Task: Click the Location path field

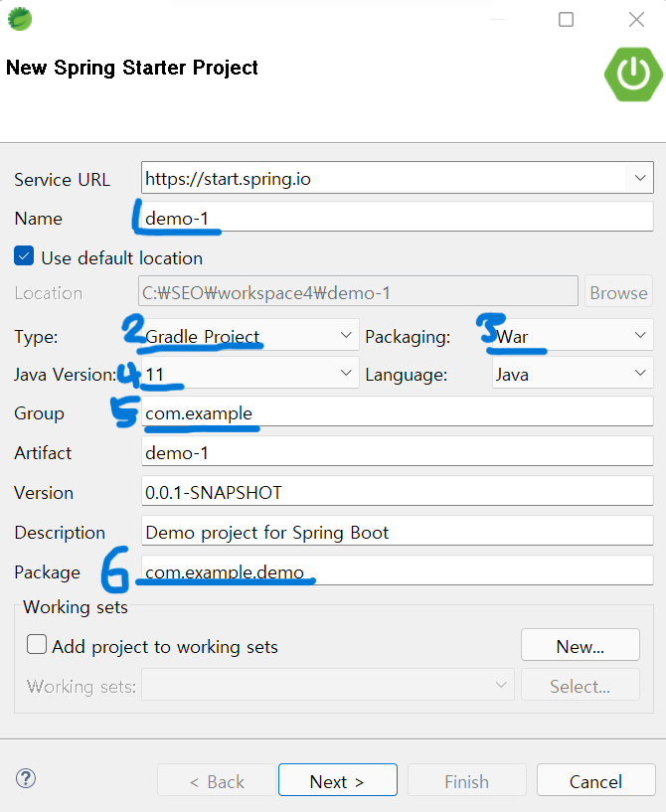Action: coord(359,291)
